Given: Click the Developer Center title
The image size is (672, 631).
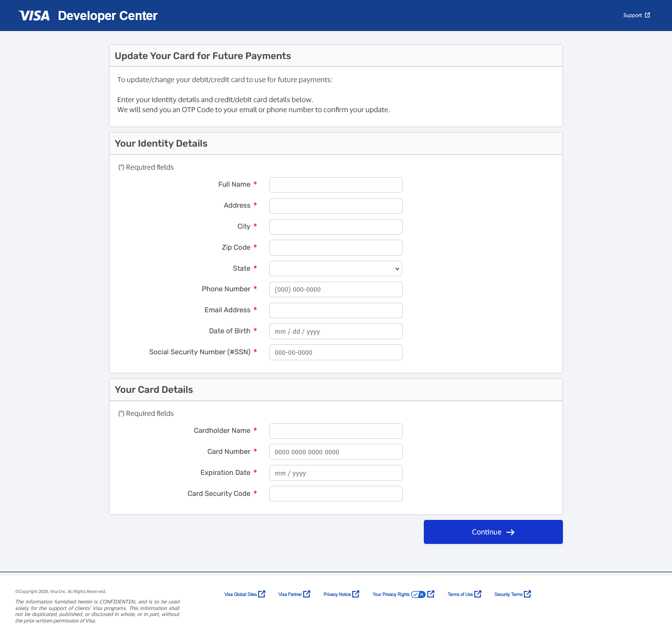Looking at the screenshot, I should 108,16.
